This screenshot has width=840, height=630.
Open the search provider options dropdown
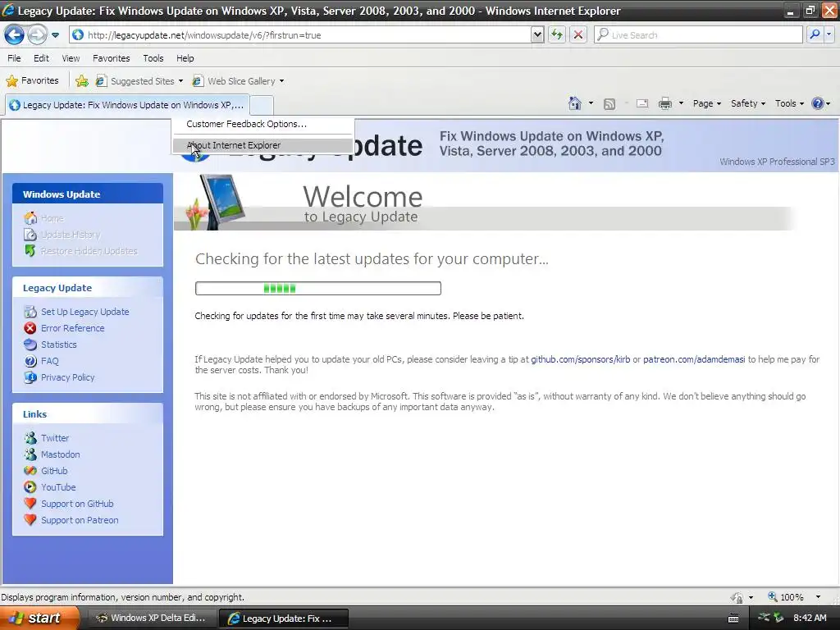(829, 35)
